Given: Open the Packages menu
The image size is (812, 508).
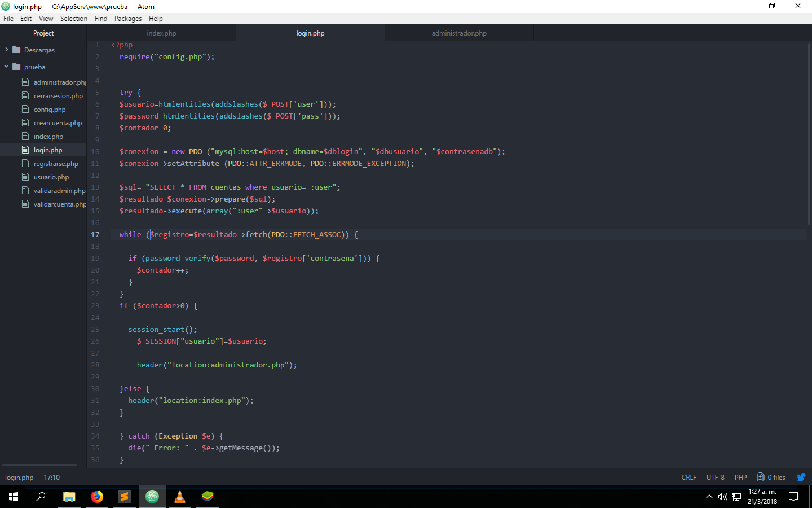Looking at the screenshot, I should coord(128,19).
